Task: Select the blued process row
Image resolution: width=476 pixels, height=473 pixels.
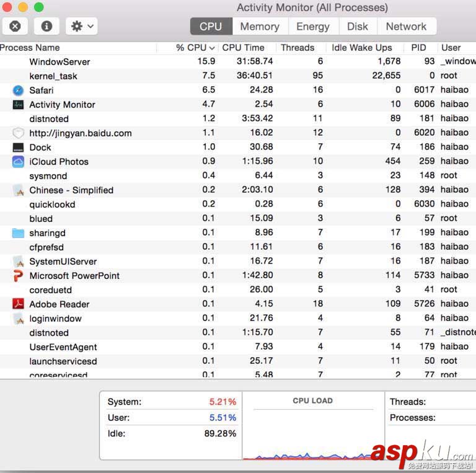Action: point(238,219)
